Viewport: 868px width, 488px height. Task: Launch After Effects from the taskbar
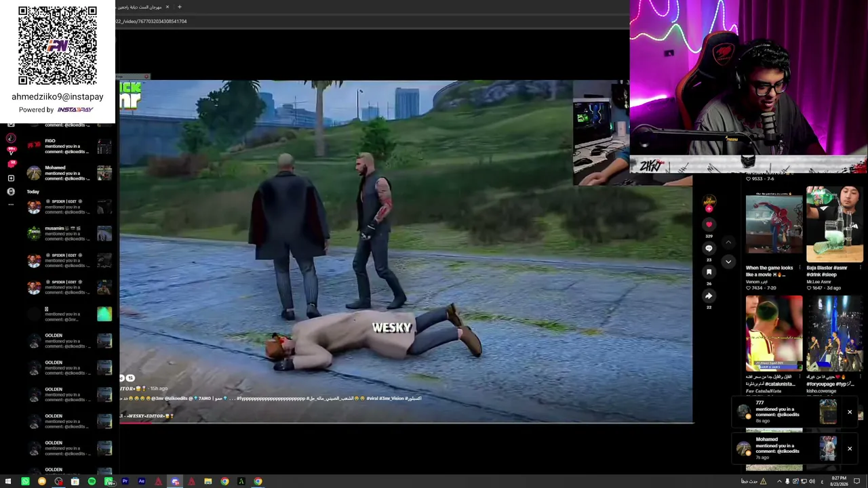pyautogui.click(x=141, y=481)
